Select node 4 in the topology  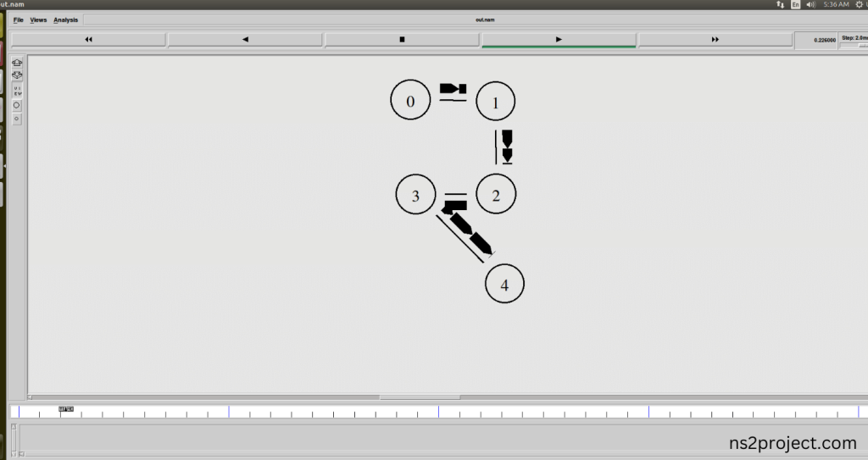[504, 284]
